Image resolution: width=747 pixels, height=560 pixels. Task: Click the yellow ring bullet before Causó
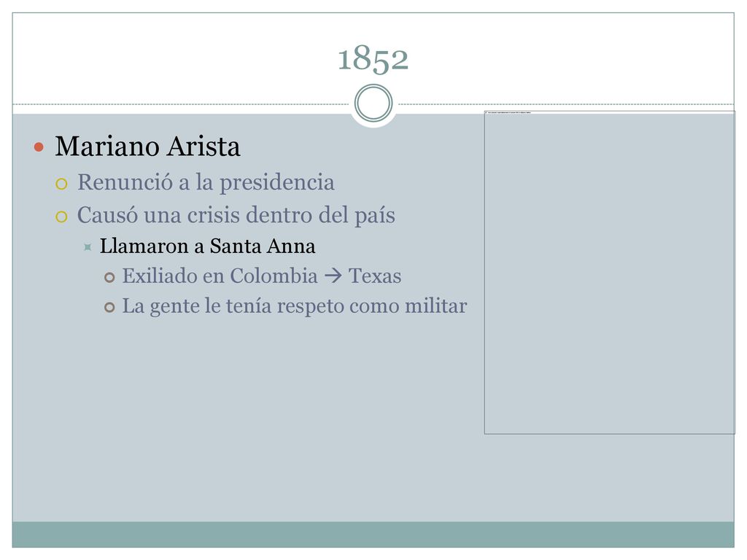coord(61,217)
